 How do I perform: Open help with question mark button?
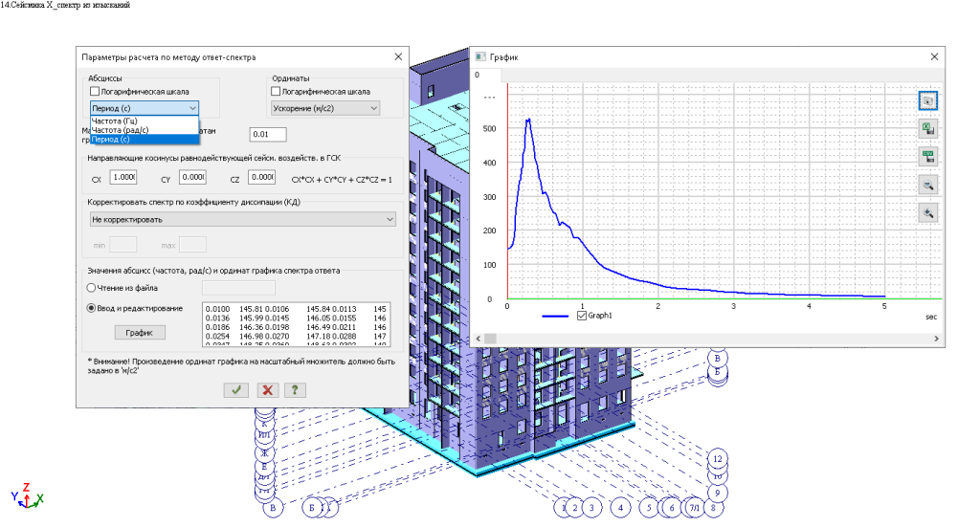point(297,390)
